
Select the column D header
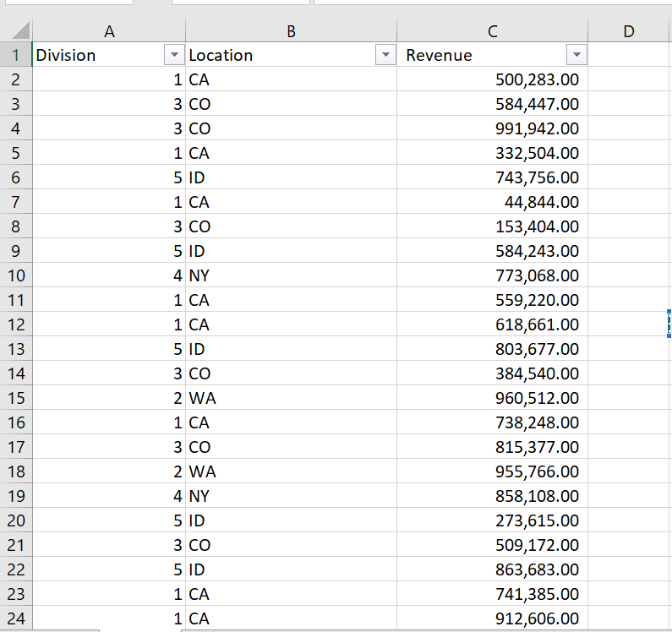pyautogui.click(x=628, y=32)
